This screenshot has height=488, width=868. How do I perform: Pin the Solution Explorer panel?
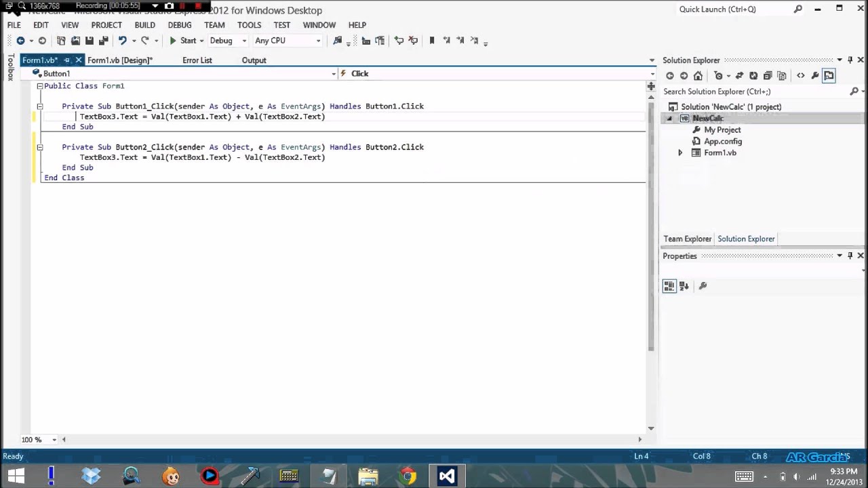click(850, 60)
